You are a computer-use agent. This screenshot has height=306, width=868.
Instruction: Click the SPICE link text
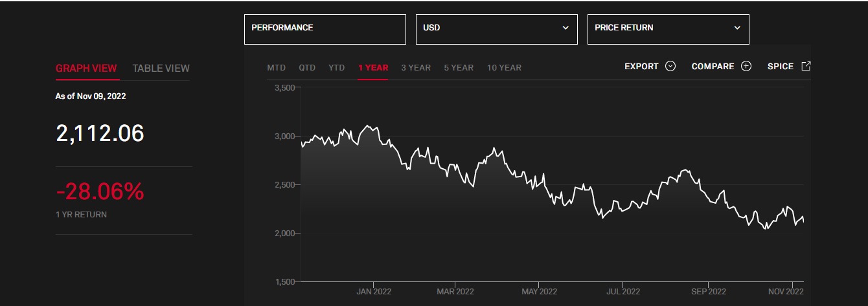click(x=781, y=67)
